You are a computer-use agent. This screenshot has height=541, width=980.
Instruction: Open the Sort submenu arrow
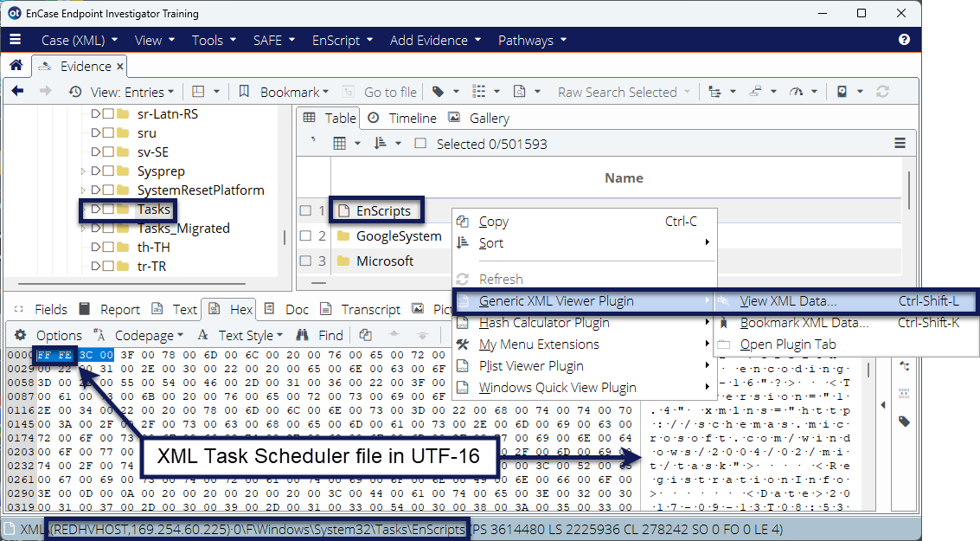click(x=707, y=242)
